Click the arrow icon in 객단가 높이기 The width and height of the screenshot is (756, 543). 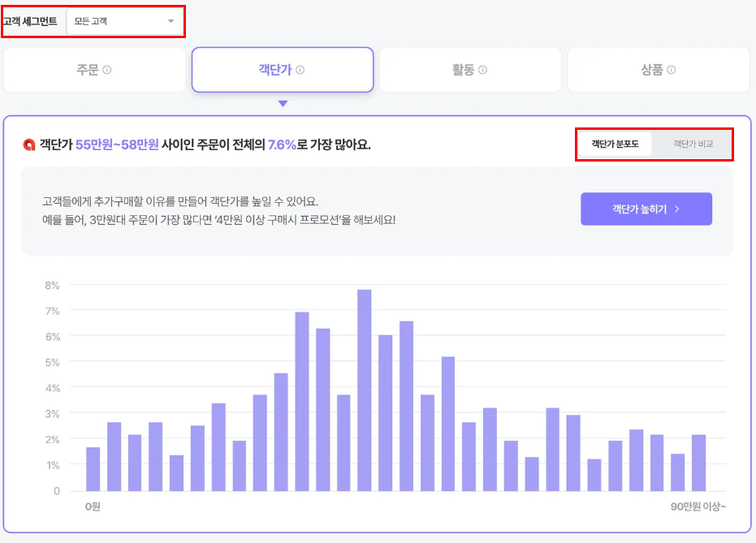coord(677,209)
